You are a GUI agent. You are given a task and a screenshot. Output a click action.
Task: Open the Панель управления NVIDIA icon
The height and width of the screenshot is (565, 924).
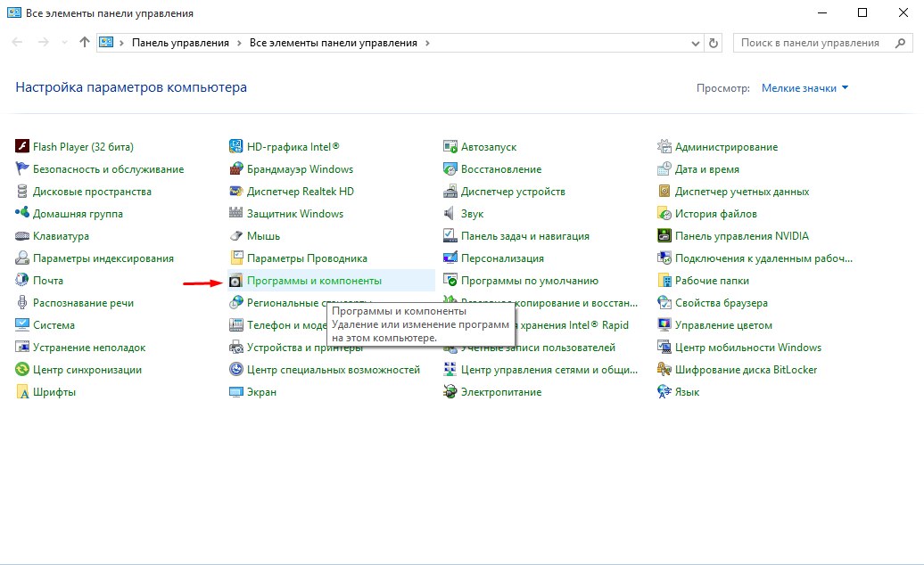(664, 236)
